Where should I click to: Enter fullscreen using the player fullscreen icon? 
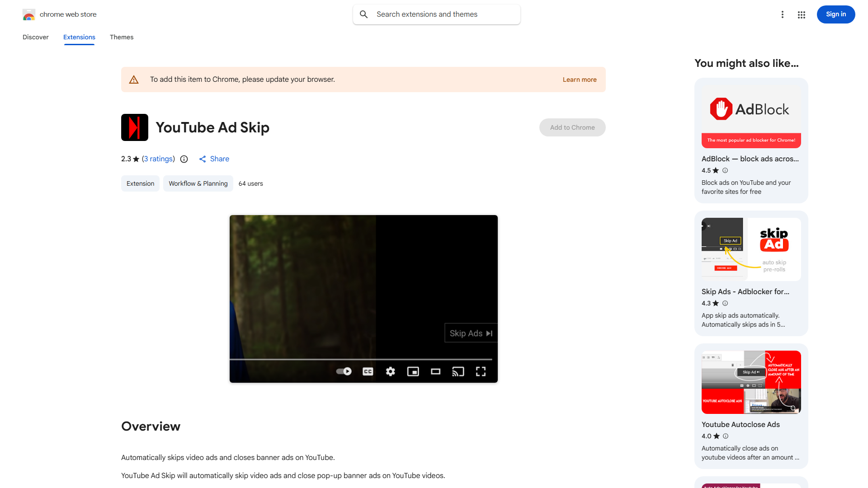(x=481, y=371)
